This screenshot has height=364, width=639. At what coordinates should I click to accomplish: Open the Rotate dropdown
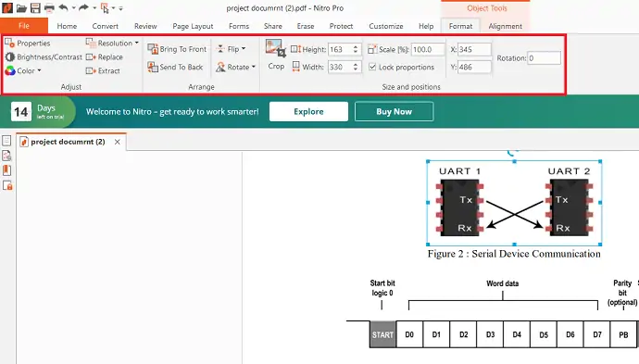point(235,67)
